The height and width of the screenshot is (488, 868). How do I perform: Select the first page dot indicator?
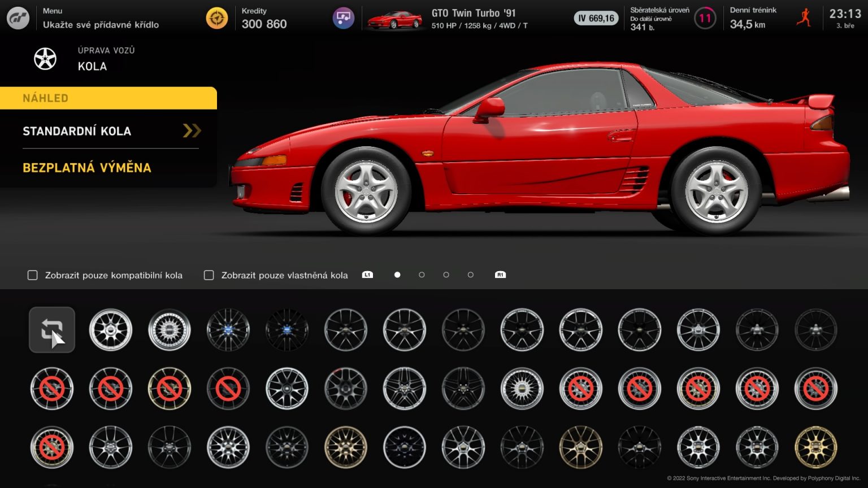397,274
